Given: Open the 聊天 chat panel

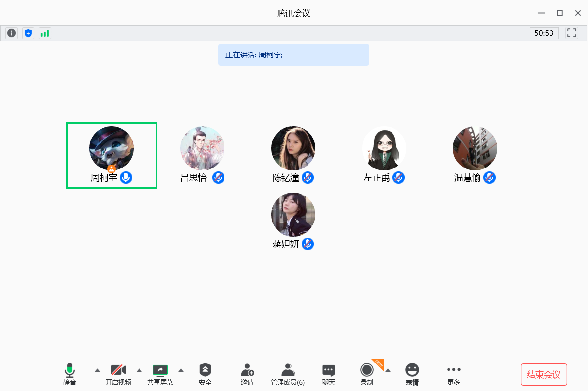Looking at the screenshot, I should pyautogui.click(x=329, y=374).
